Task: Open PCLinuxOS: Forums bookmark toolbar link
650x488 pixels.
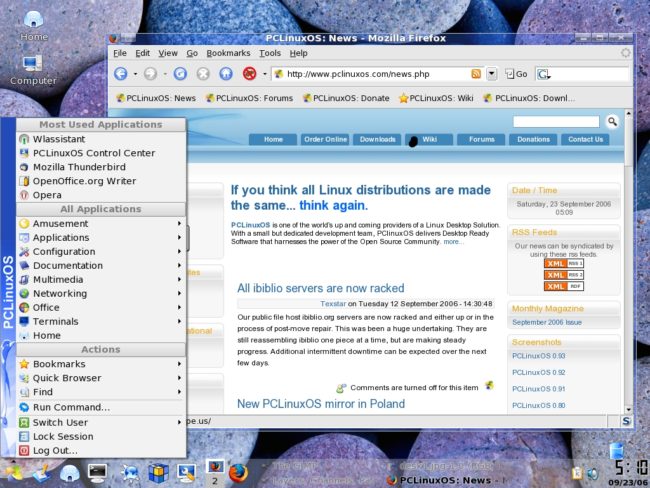Action: click(x=250, y=98)
